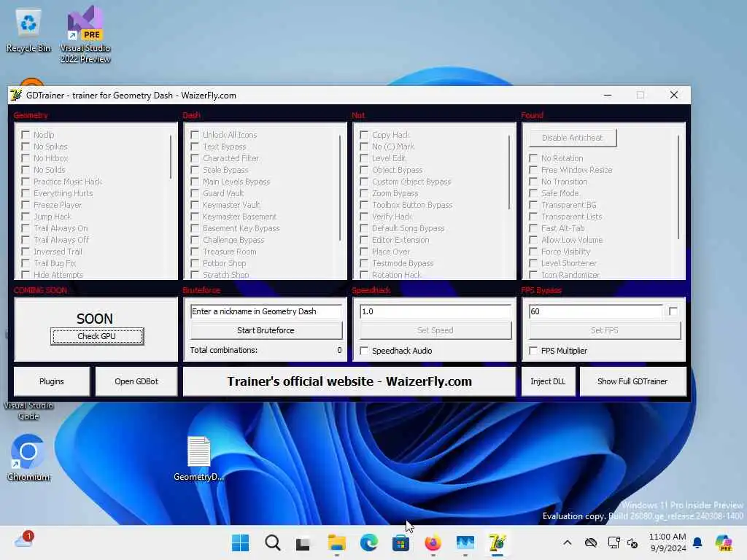
Task: Enable the Level Edit checkbox
Action: coord(364,158)
